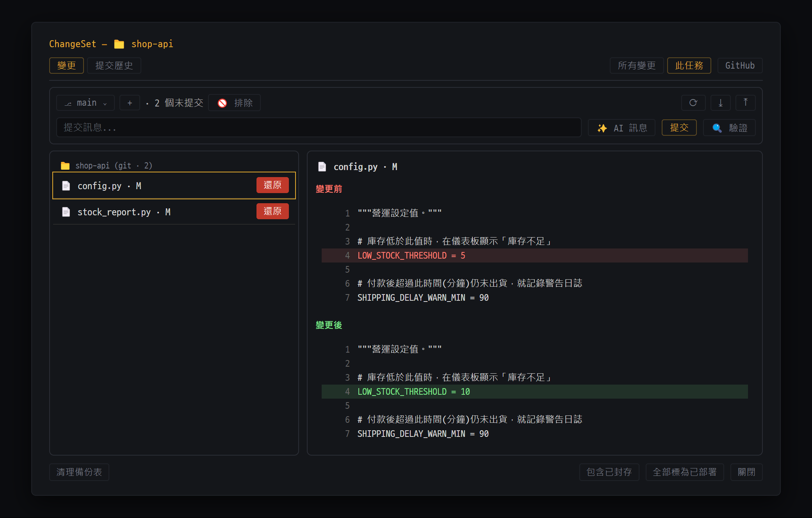The height and width of the screenshot is (518, 812).
Task: Click the pull down-arrow icon
Action: [721, 103]
